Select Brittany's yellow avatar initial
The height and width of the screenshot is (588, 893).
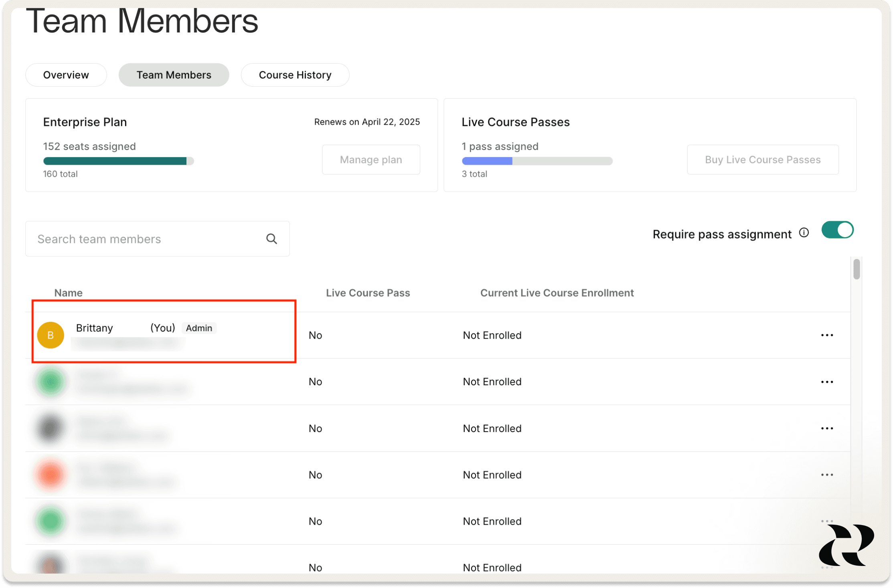click(x=51, y=335)
